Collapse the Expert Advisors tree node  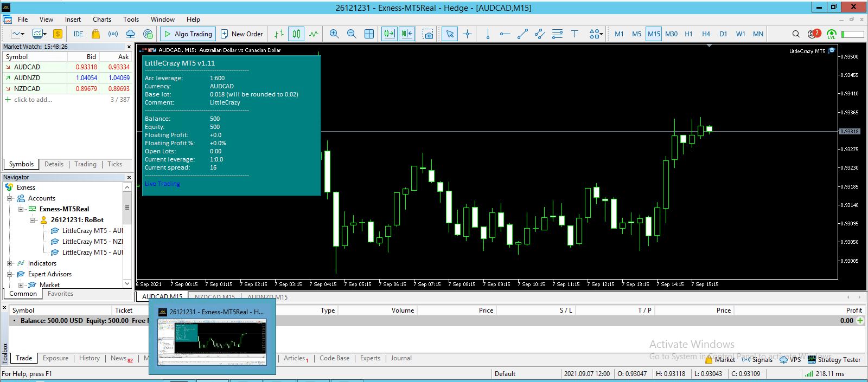point(9,274)
